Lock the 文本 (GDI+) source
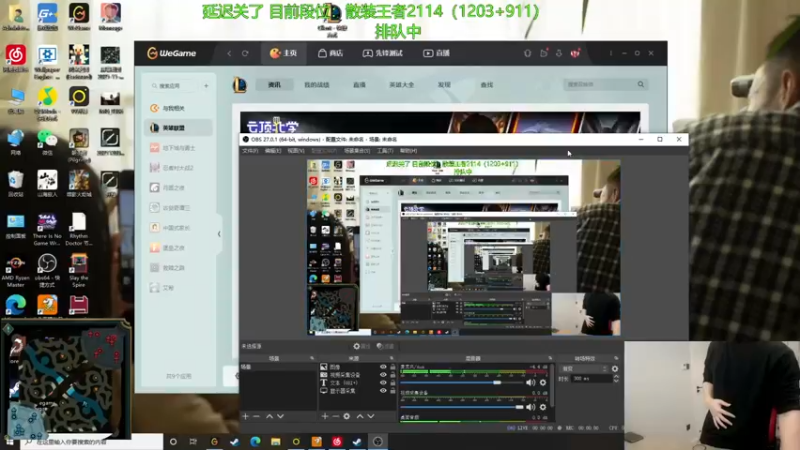This screenshot has width=800, height=450. [393, 383]
